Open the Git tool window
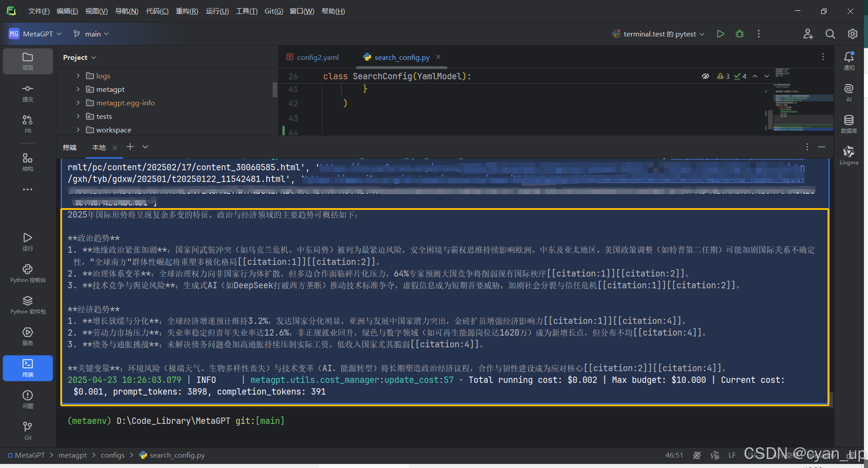 tap(28, 431)
